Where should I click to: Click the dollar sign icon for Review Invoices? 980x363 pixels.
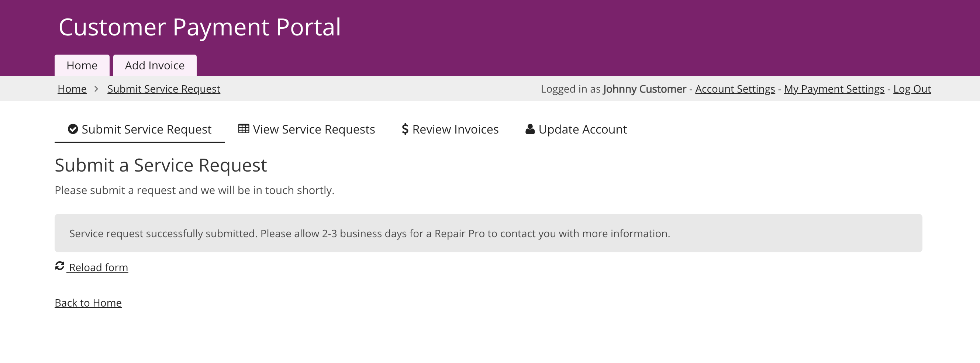click(x=405, y=129)
